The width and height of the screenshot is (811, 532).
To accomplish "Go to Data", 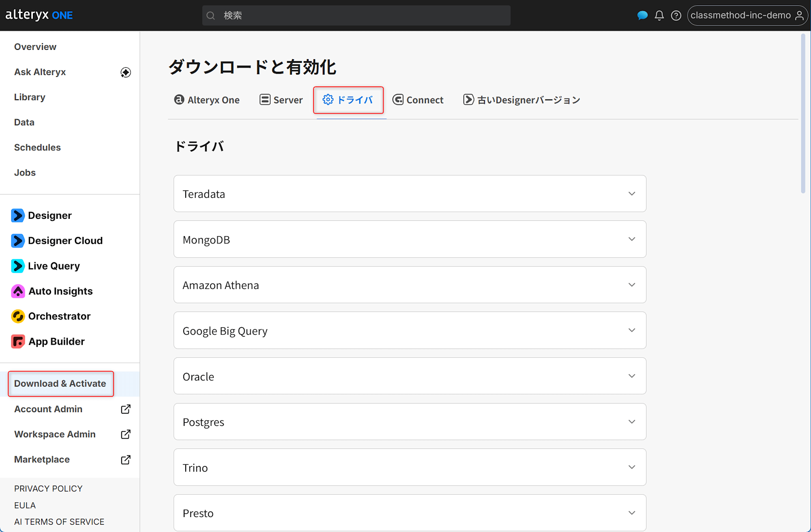I will (24, 122).
